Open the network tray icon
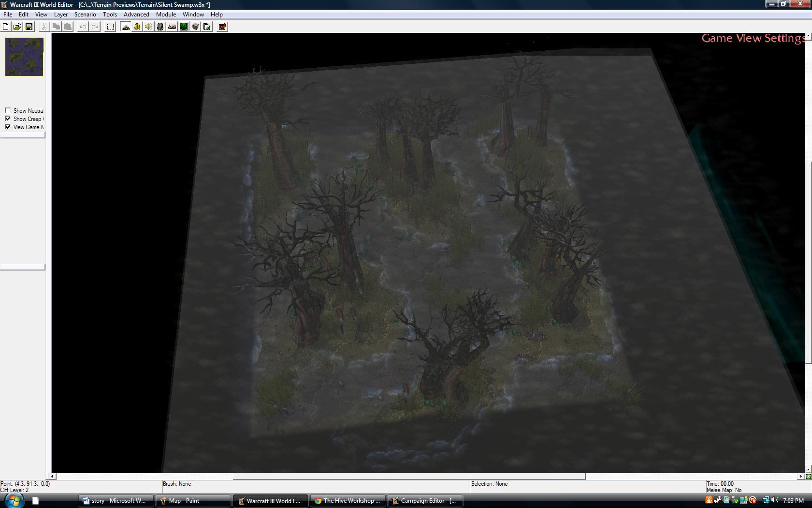 tap(766, 500)
